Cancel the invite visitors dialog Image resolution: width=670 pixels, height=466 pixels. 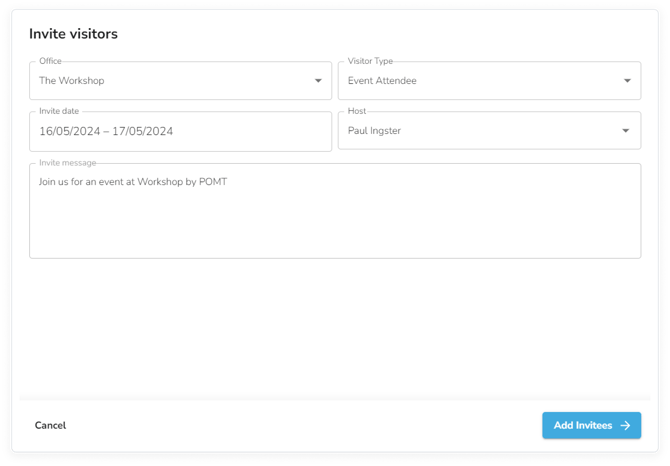click(x=50, y=425)
